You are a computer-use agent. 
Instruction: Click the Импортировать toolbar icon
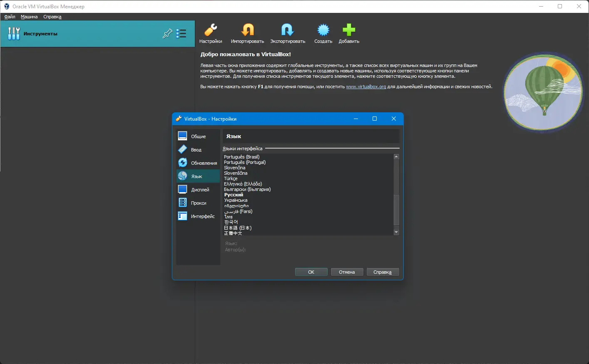pyautogui.click(x=247, y=33)
